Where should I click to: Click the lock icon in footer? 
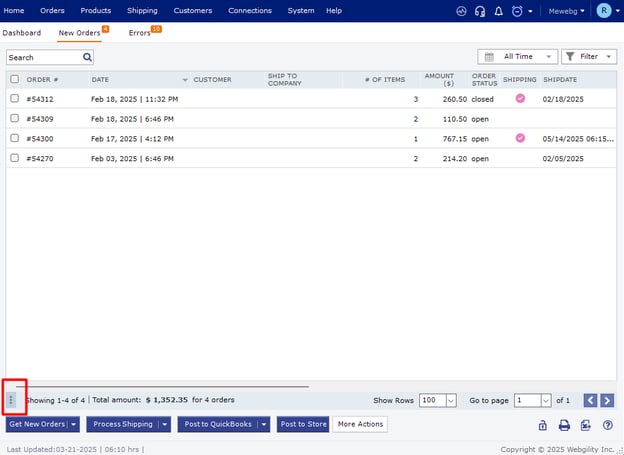click(542, 425)
